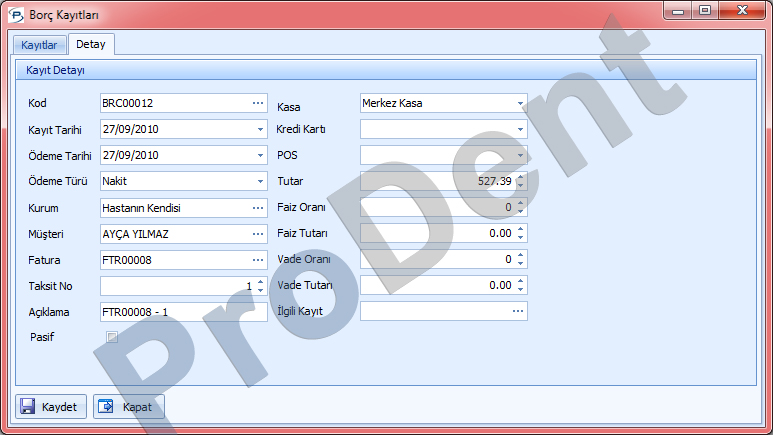Click the Kaydet save button
Viewport: 773px width, 435px height.
pos(51,406)
